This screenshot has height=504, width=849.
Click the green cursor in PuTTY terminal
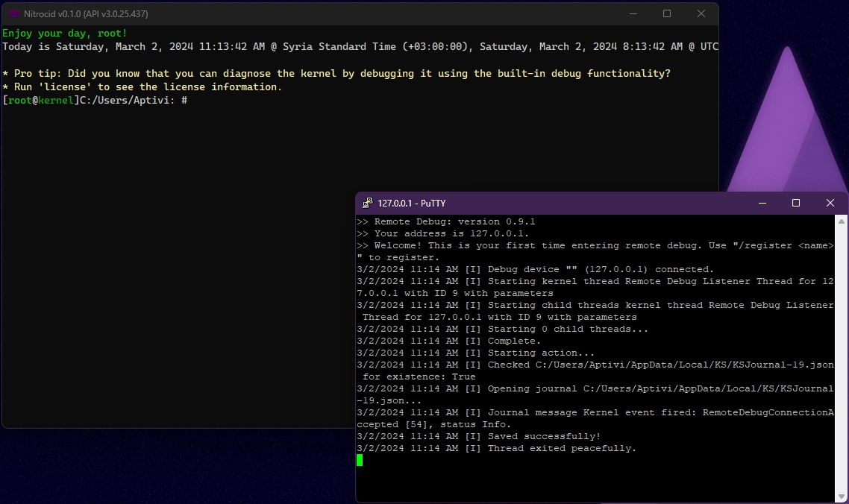tap(360, 460)
